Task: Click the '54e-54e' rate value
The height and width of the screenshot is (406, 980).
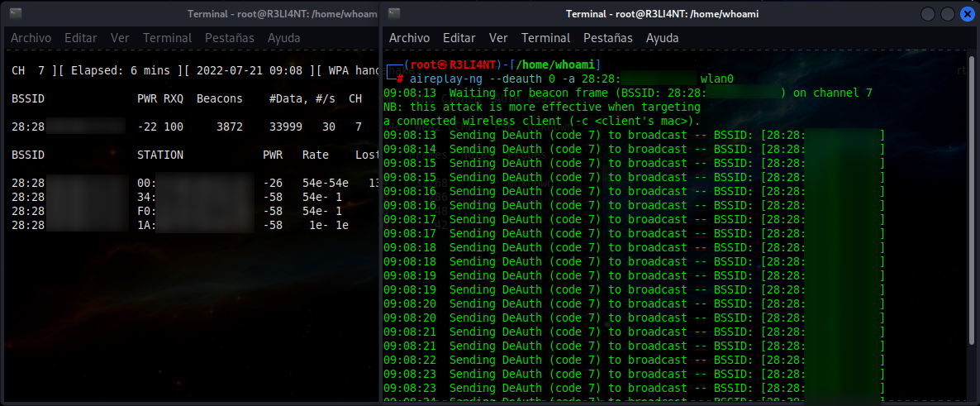Action: pyautogui.click(x=326, y=184)
